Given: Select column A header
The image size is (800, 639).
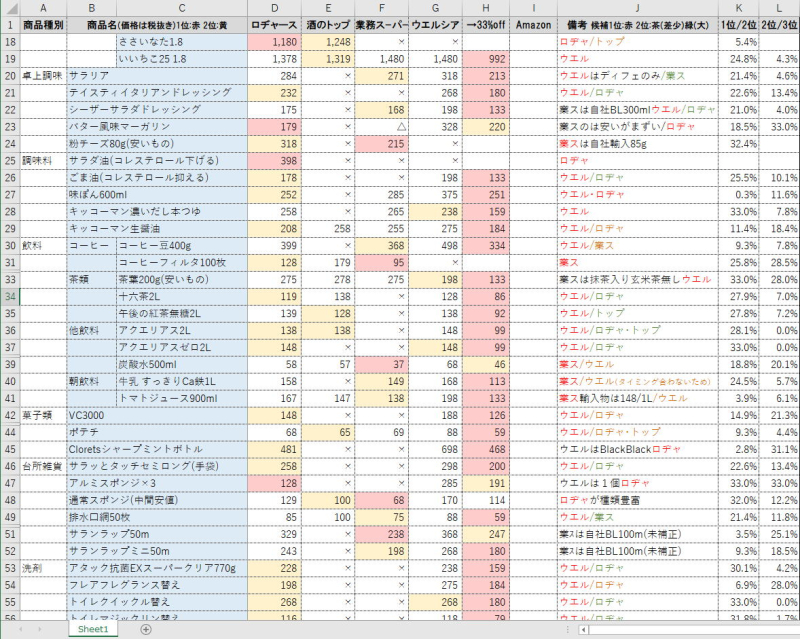Looking at the screenshot, I should (43, 8).
